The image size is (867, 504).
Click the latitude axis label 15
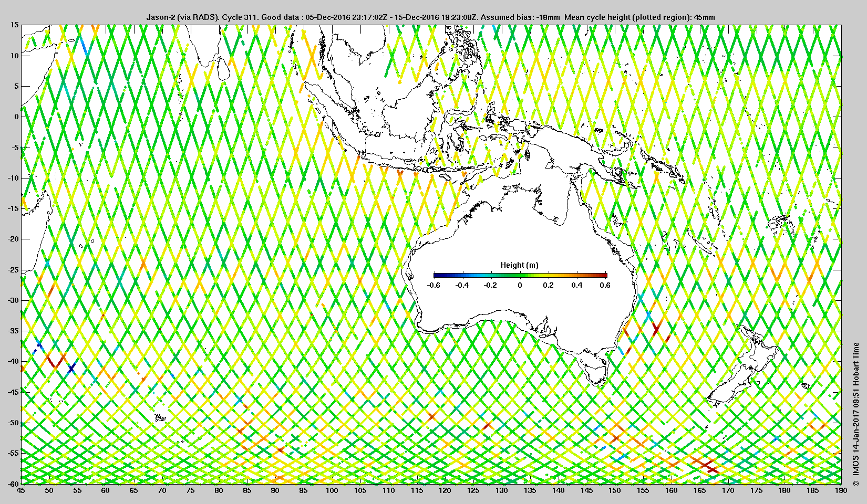(15, 25)
